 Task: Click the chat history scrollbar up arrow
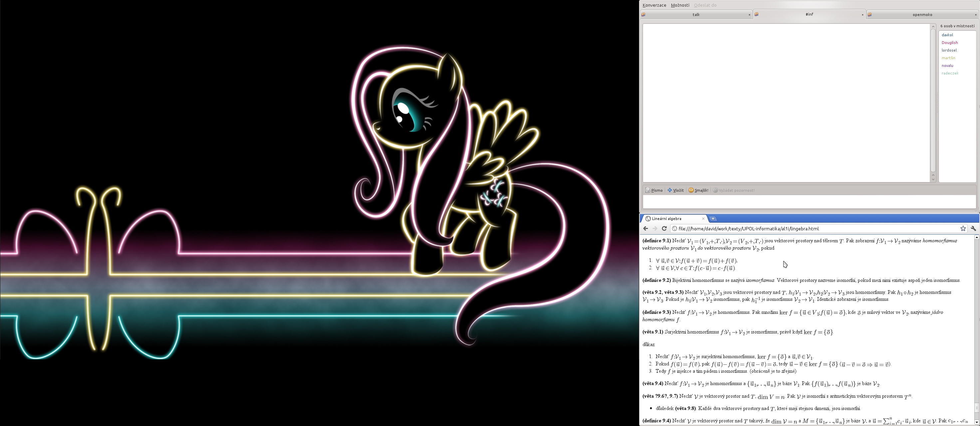pos(933,26)
